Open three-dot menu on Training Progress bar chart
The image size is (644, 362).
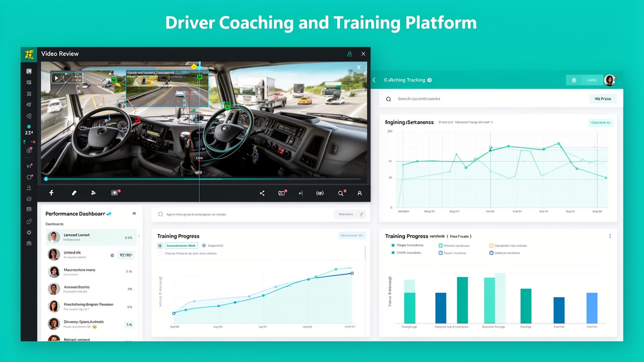point(610,236)
